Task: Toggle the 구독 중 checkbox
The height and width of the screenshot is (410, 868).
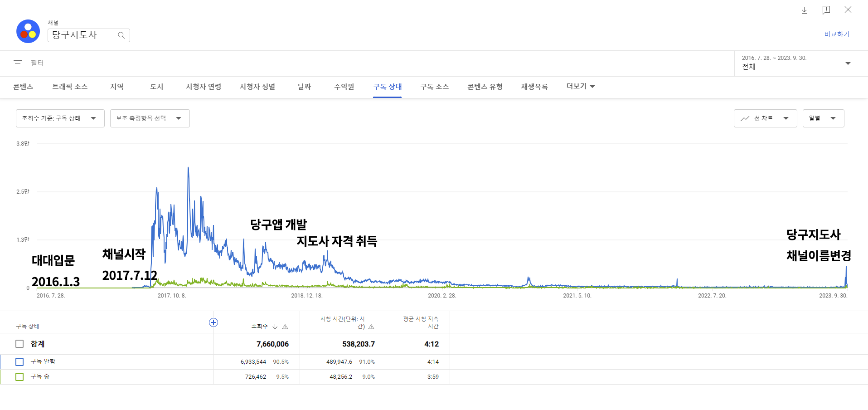Action: click(19, 376)
